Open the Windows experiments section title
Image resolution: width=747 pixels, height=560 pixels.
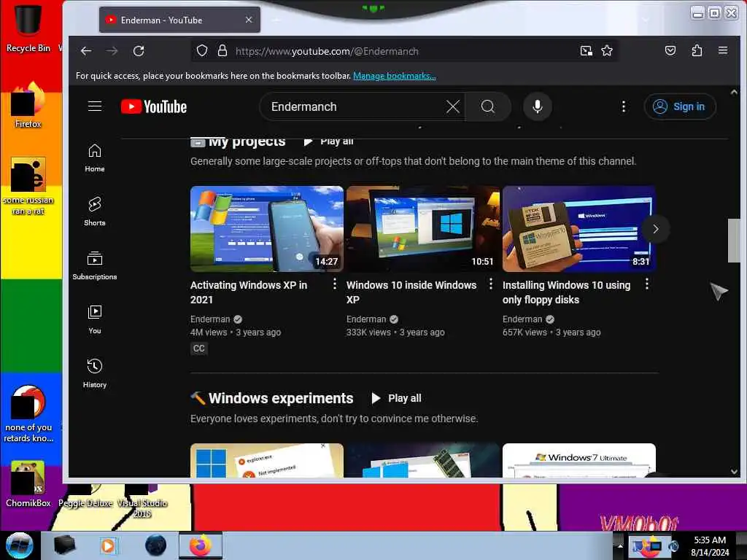[281, 398]
